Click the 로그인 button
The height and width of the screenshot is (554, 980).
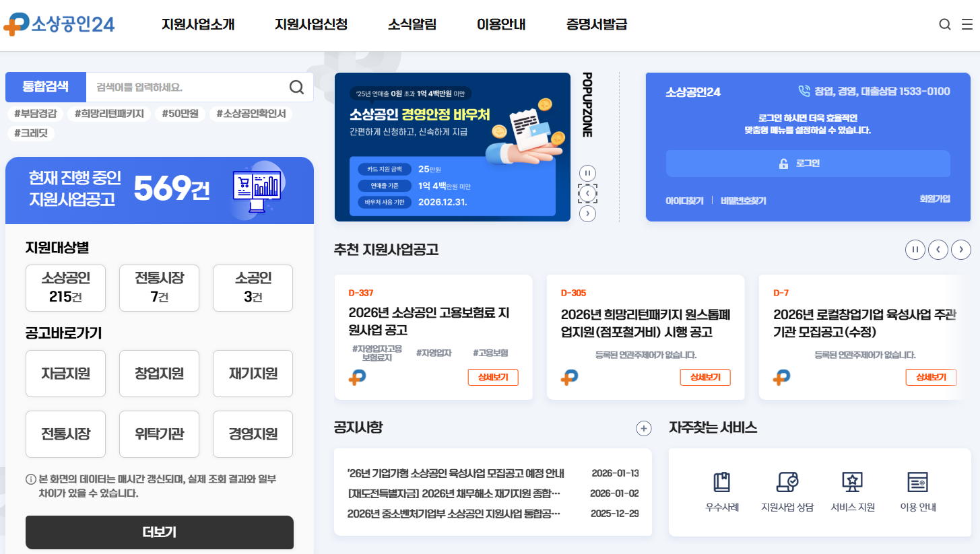808,163
